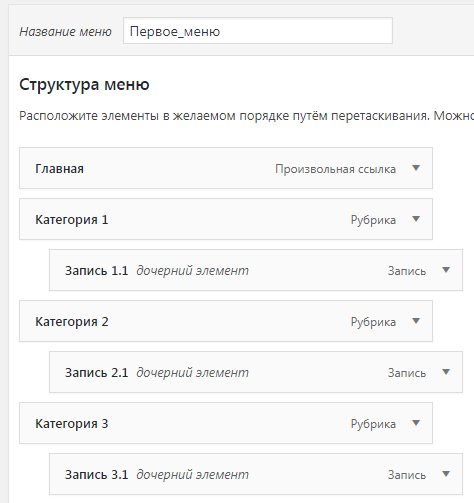
Task: Click Рубрика label in Категория 2 row
Action: [x=373, y=322]
